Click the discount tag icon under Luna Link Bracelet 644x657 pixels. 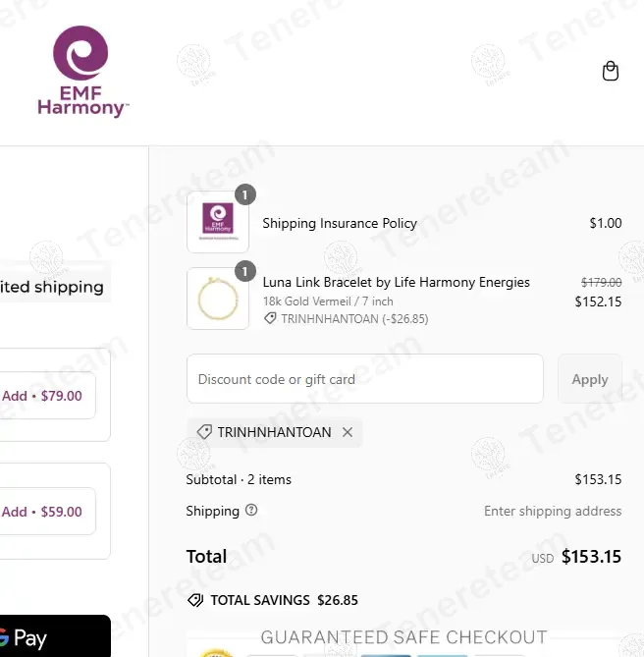click(x=270, y=319)
